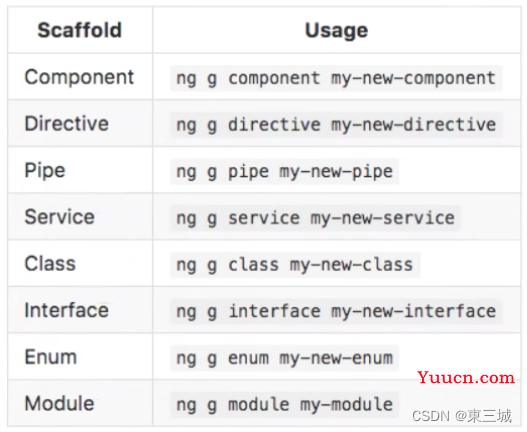Image resolution: width=527 pixels, height=432 pixels.
Task: Select the Interface row label
Action: point(67,310)
